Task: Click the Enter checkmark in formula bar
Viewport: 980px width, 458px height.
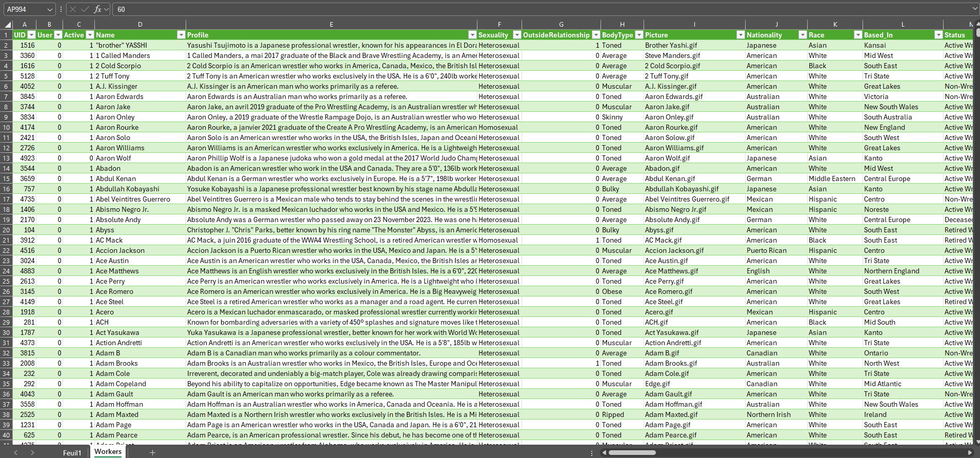Action: 85,9
